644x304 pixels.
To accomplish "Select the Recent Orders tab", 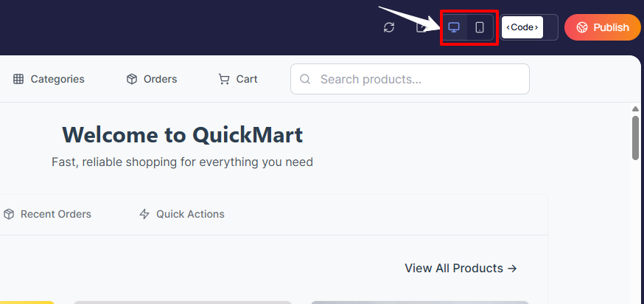I will [56, 214].
